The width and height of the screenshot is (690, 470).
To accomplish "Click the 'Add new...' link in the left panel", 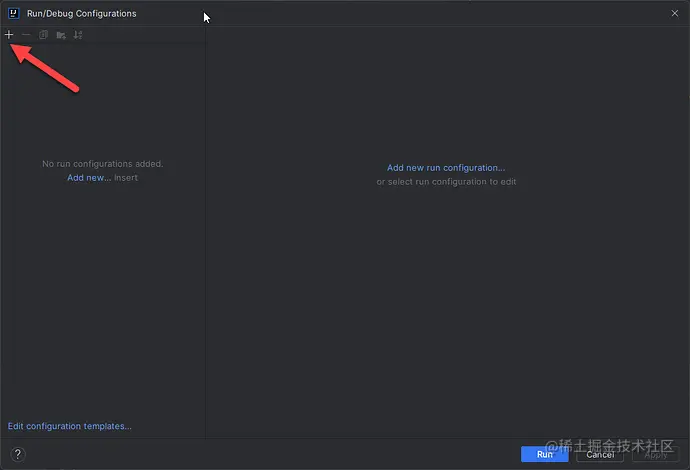I will tap(89, 178).
